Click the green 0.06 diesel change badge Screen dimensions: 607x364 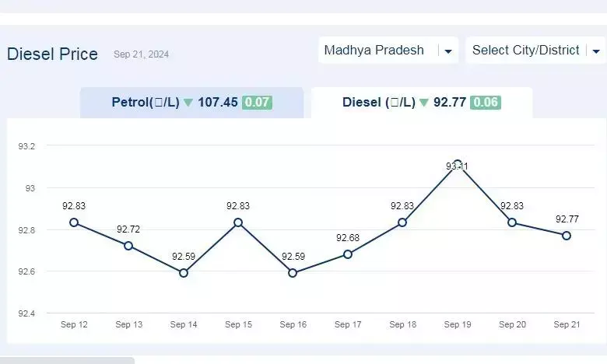click(x=486, y=103)
